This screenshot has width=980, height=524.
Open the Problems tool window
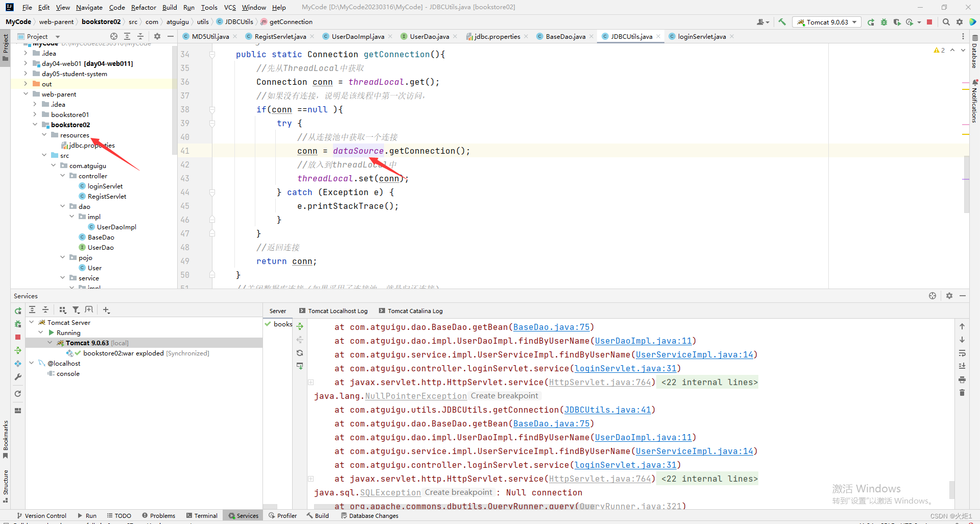pos(158,515)
